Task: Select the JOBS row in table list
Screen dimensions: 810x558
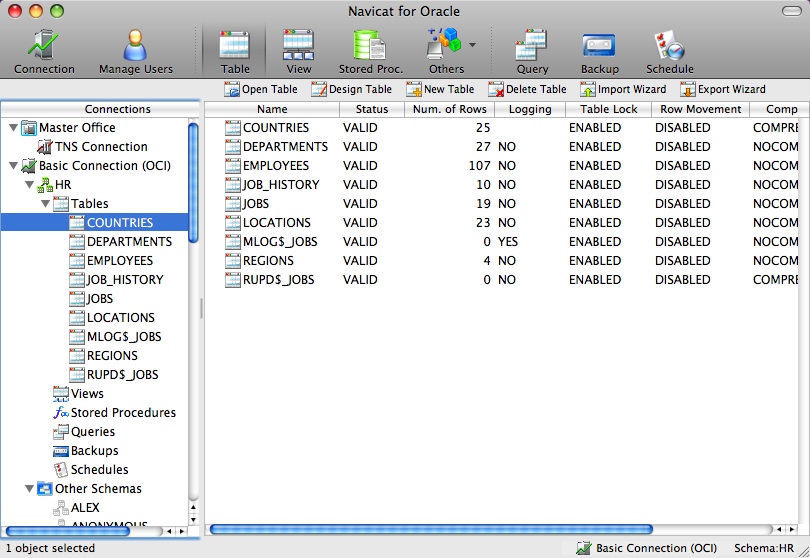Action: point(501,204)
